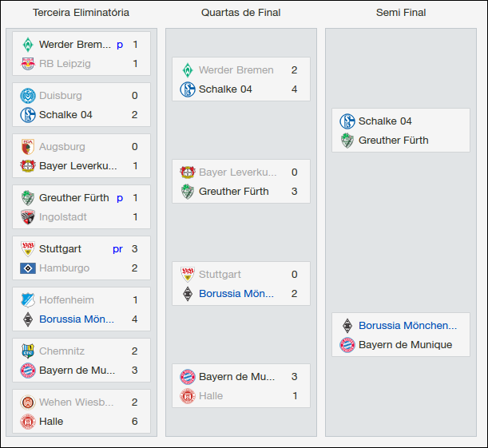Screen dimensions: 488x448
Task: Click the Stuttgart crest in Quartas de Final
Action: (x=188, y=275)
